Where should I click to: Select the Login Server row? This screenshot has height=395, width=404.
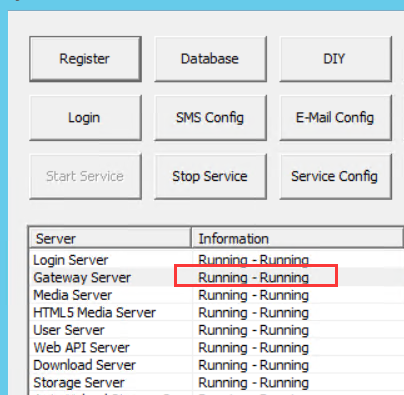click(217, 260)
